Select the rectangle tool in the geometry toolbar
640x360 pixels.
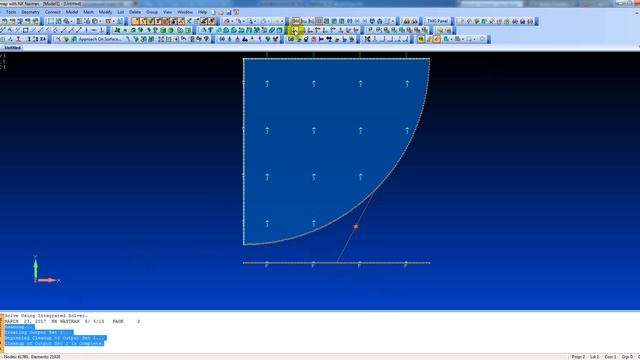(x=26, y=30)
